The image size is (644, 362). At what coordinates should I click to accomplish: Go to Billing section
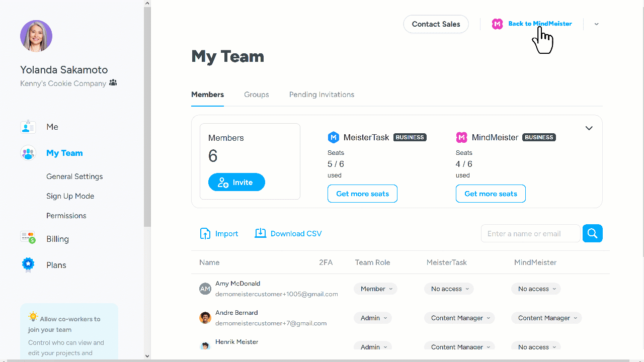pyautogui.click(x=57, y=239)
